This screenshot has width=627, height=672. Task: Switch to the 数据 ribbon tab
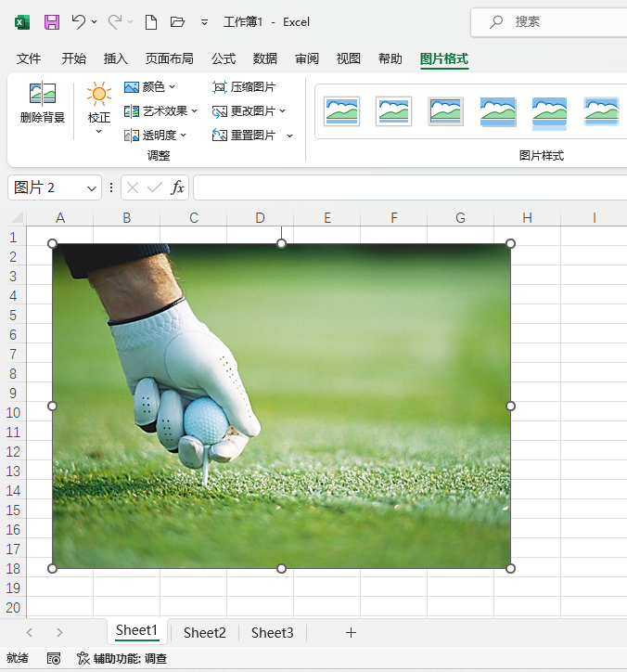click(x=265, y=58)
